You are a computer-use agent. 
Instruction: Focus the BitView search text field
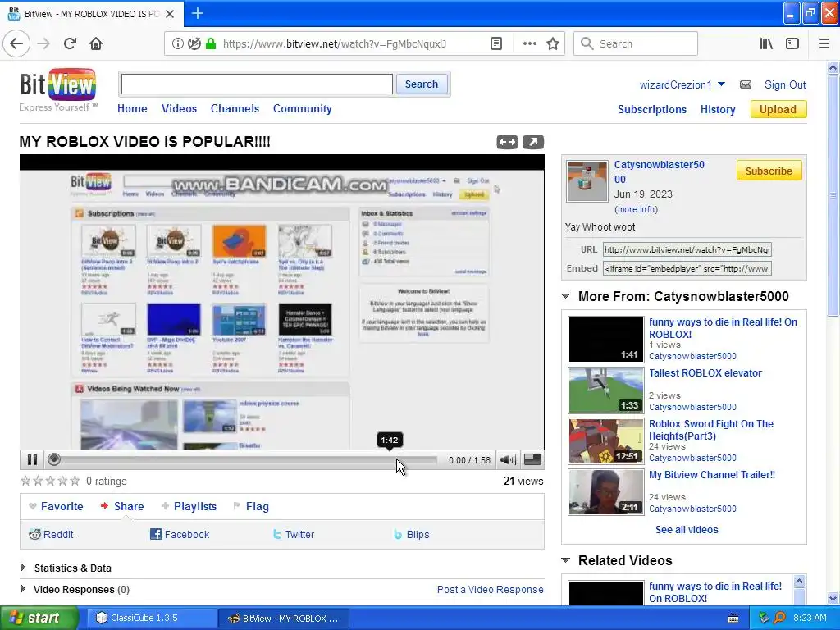(257, 84)
